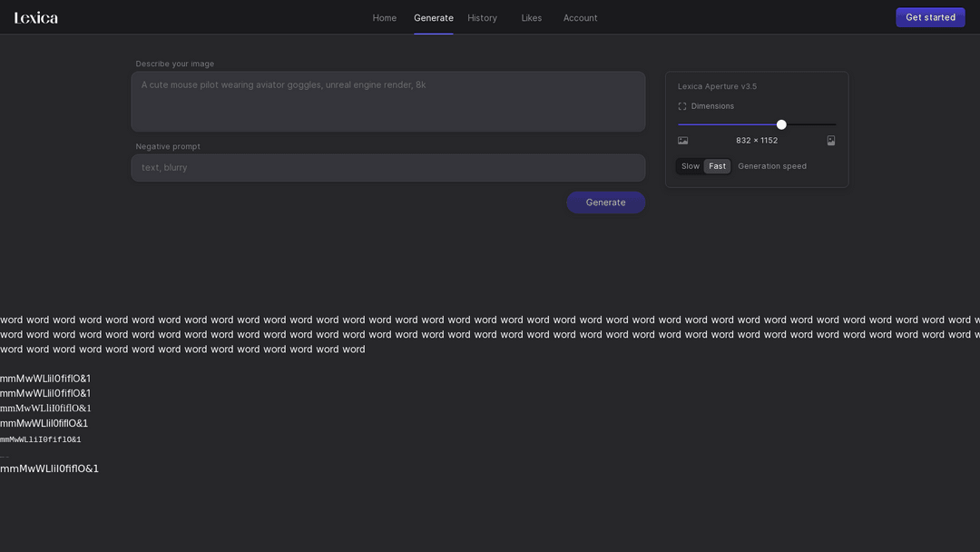Click the Generation speed label

(771, 166)
